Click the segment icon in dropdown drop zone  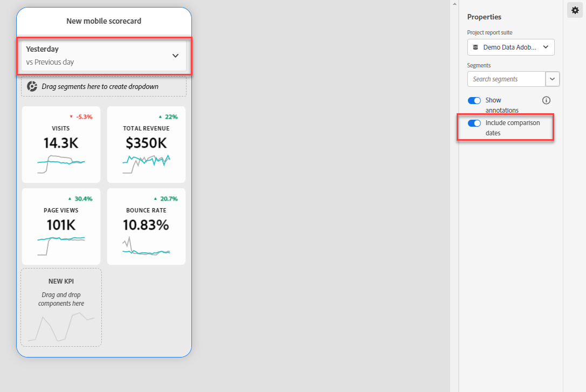coord(32,86)
